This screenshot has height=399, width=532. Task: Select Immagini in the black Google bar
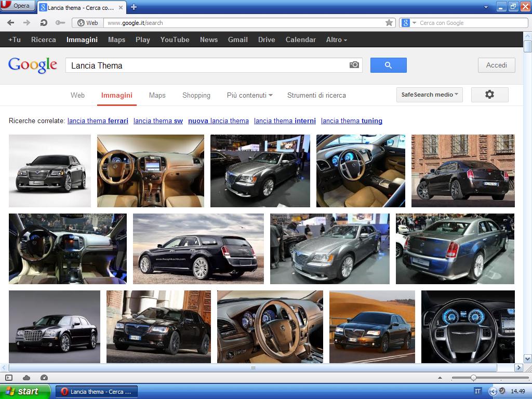tap(82, 39)
